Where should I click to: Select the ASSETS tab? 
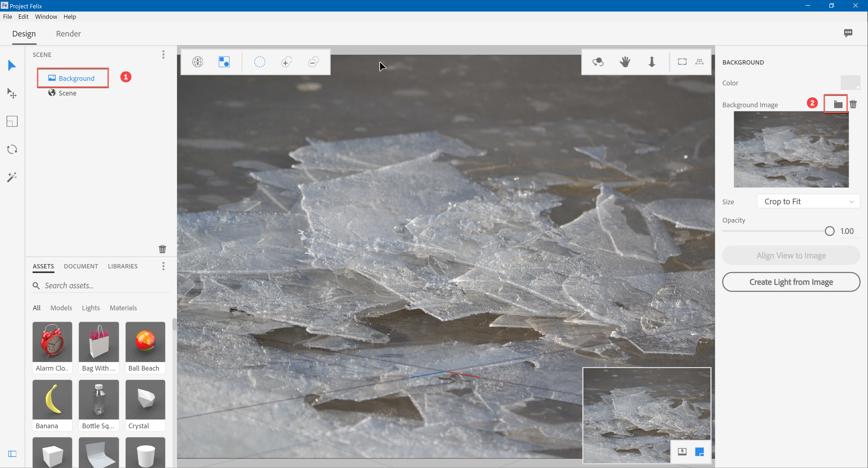pos(43,266)
